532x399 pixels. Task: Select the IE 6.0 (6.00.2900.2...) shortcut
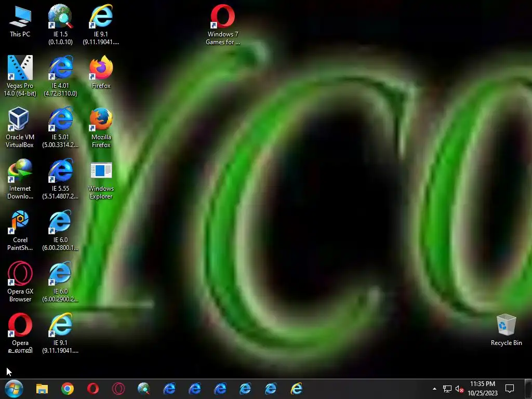[x=60, y=282]
